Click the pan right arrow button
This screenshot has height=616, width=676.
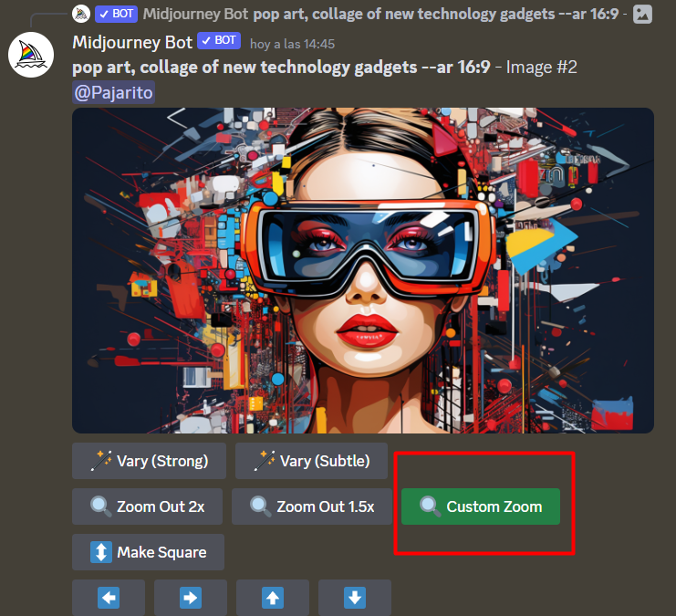point(191,598)
